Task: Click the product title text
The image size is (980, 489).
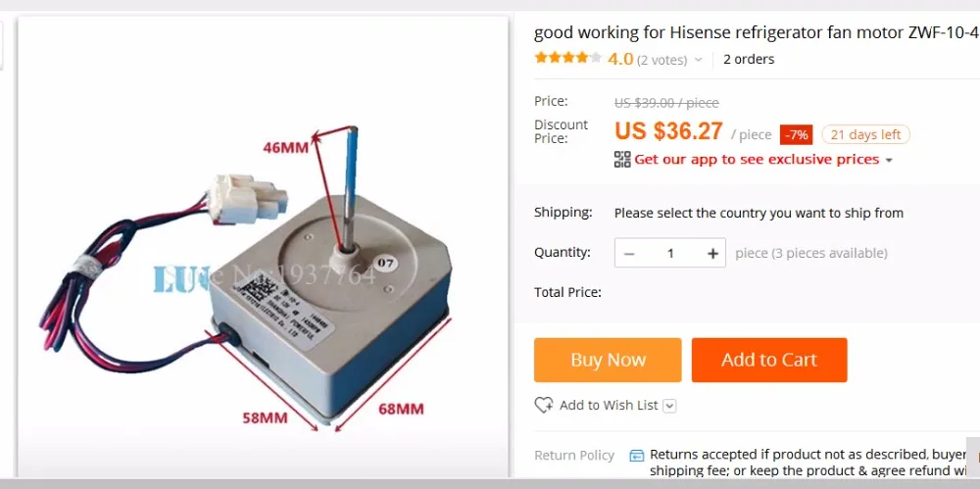Action: pos(757,32)
